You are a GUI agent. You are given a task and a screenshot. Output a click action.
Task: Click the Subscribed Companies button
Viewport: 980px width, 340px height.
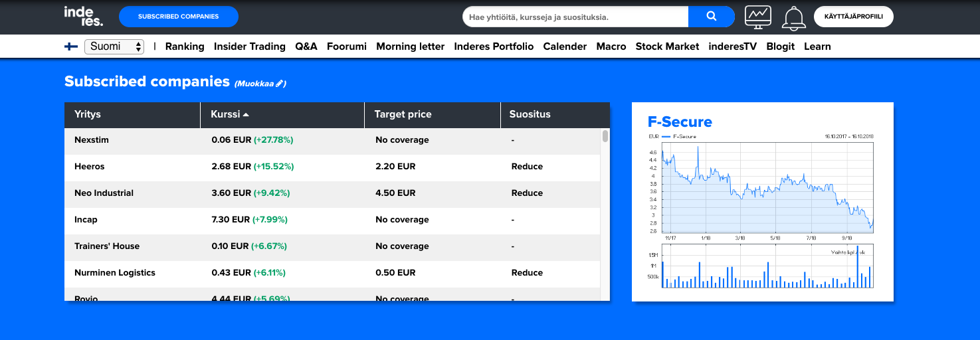pyautogui.click(x=178, y=17)
